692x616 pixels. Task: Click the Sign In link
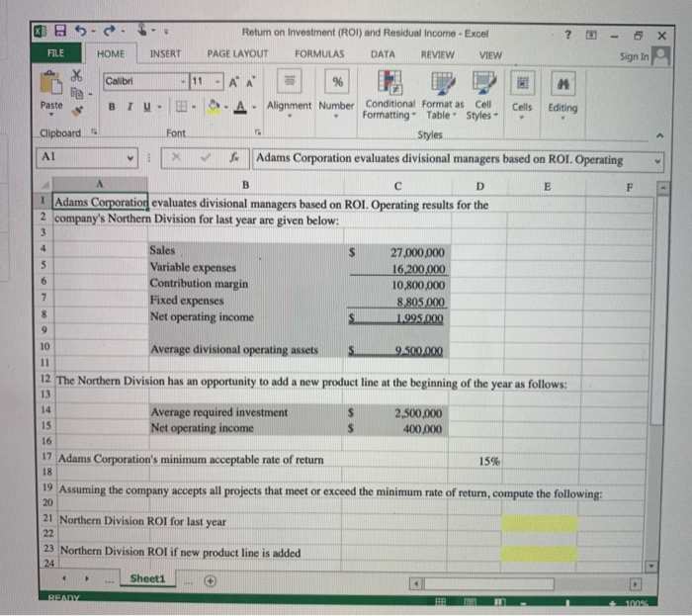[635, 56]
